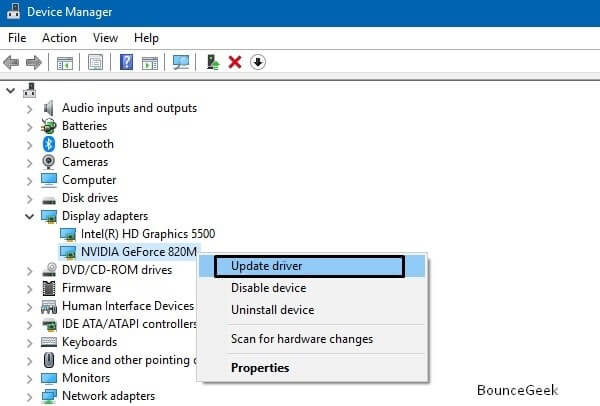Toggle the action pane toolbar icon
The height and width of the screenshot is (406, 600).
click(150, 62)
